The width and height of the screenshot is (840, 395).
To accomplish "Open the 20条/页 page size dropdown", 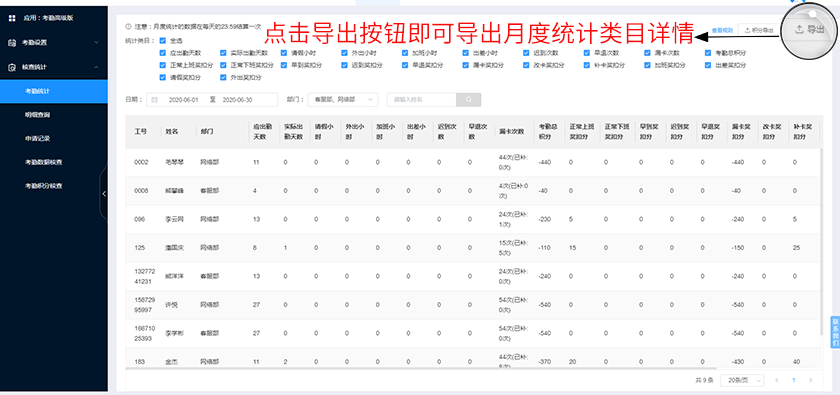I will (742, 380).
